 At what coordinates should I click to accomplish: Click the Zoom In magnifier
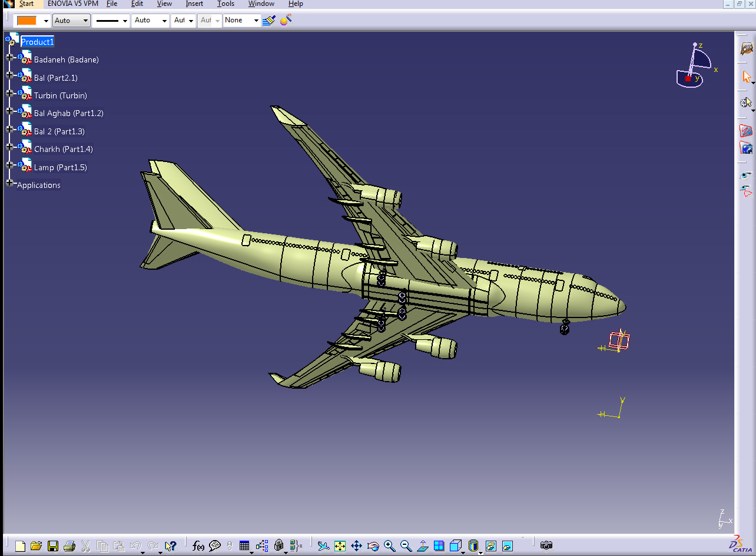coord(389,546)
